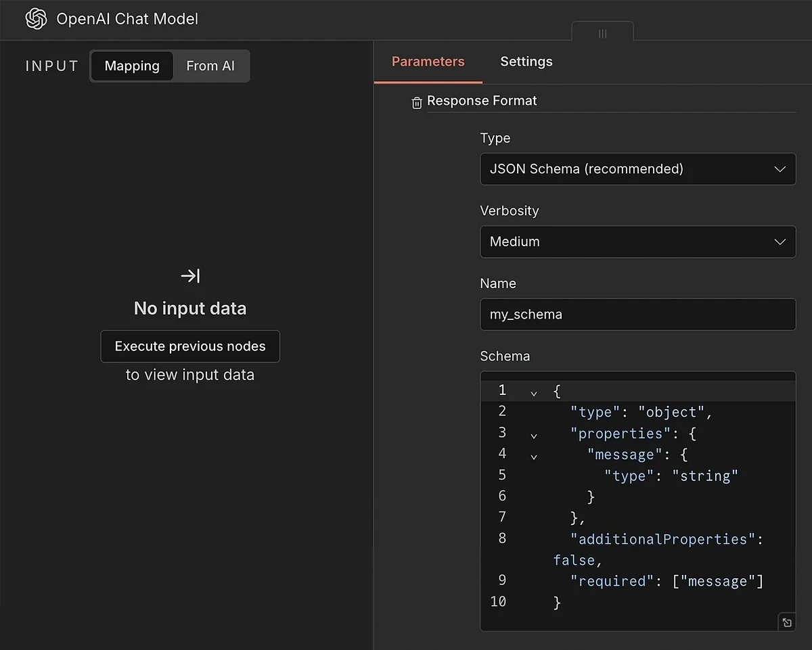Click line number 9 in the schema editor
Image resolution: width=812 pixels, height=650 pixels.
click(501, 580)
